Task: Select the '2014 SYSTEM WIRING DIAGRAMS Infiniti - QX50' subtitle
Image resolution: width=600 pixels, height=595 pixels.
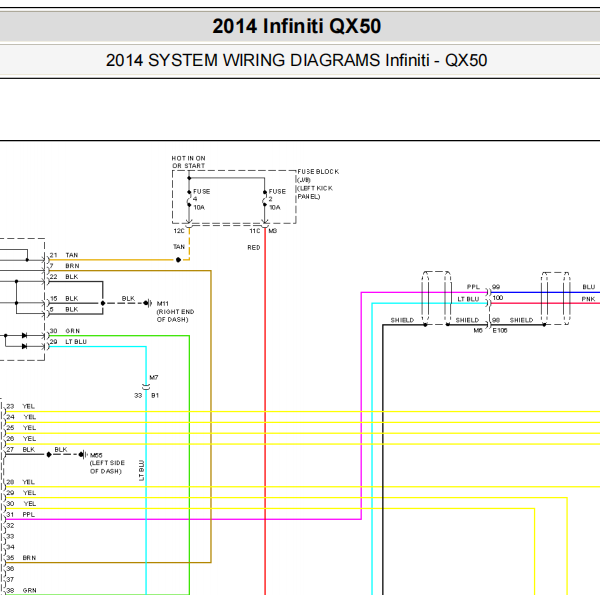Action: (297, 60)
